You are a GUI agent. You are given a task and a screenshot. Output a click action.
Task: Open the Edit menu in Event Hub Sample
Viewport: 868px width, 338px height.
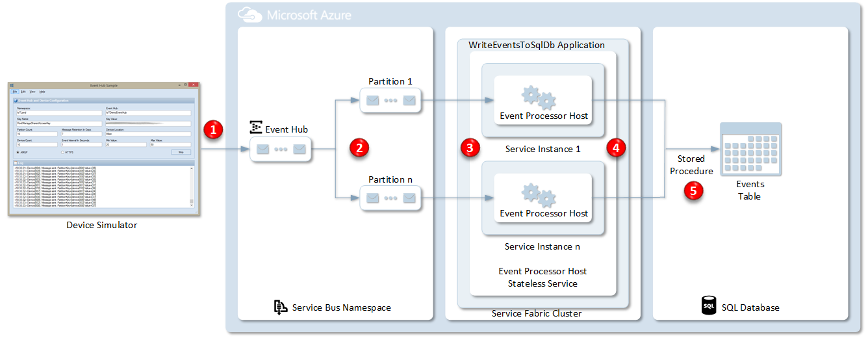[23, 92]
